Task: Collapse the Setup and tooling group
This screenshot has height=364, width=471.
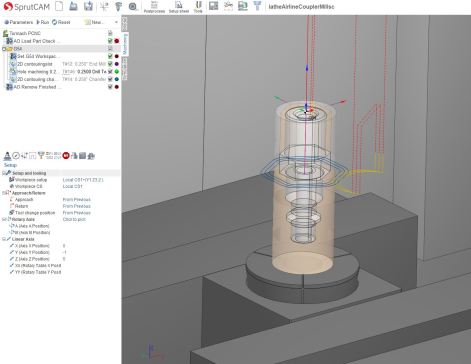Action: tap(4, 173)
